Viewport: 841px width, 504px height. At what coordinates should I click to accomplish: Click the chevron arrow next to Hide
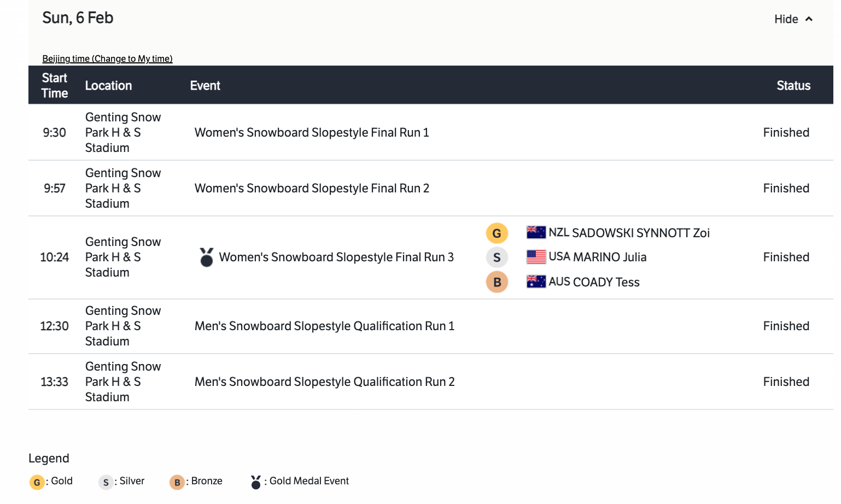[x=809, y=19]
